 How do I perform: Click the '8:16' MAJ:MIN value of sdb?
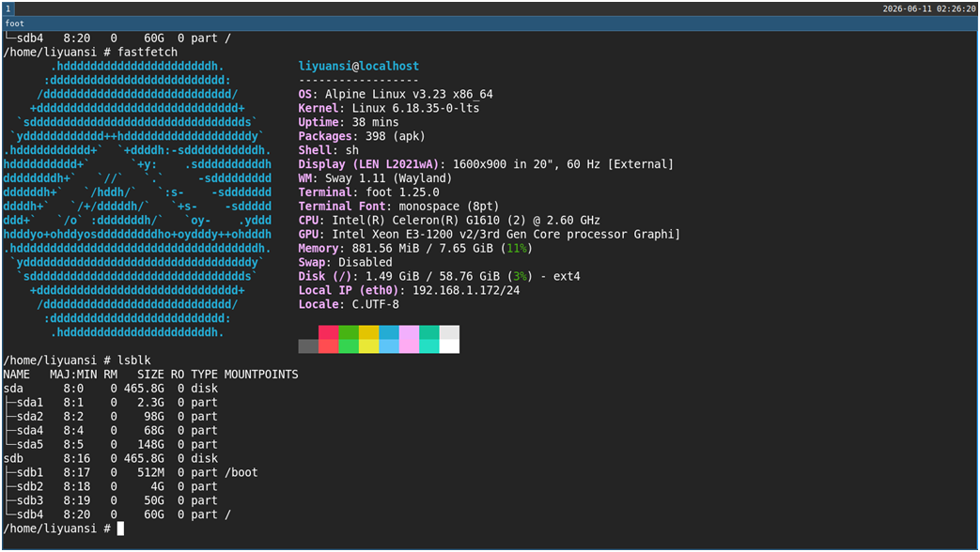(77, 458)
